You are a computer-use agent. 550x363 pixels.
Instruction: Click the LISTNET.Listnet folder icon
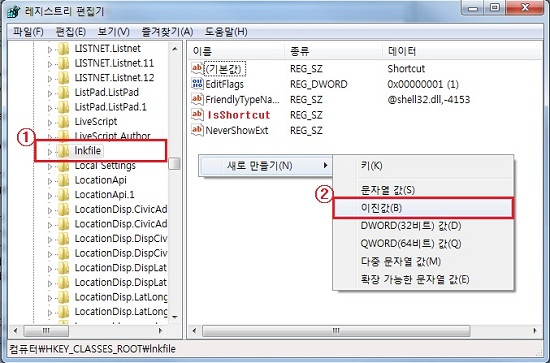(x=63, y=49)
